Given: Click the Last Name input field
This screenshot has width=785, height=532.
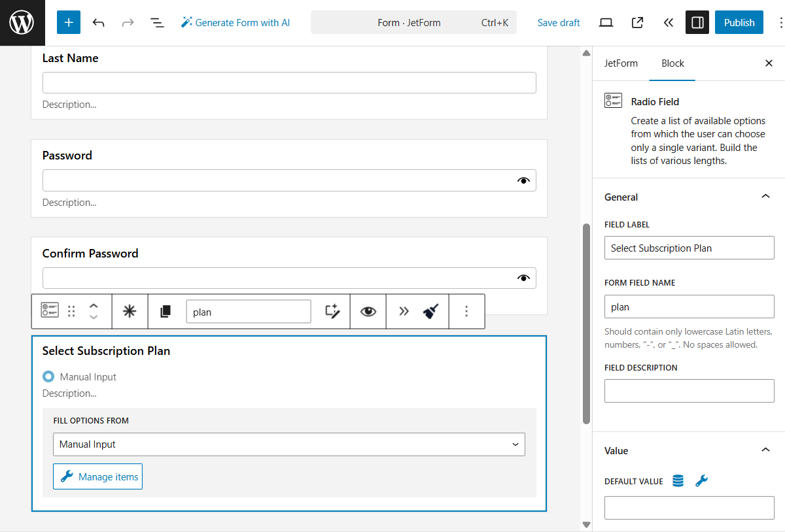Looking at the screenshot, I should tap(289, 83).
